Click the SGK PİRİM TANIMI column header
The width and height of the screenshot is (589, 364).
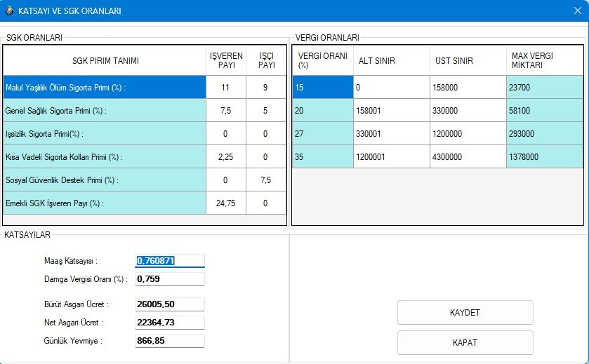point(105,61)
